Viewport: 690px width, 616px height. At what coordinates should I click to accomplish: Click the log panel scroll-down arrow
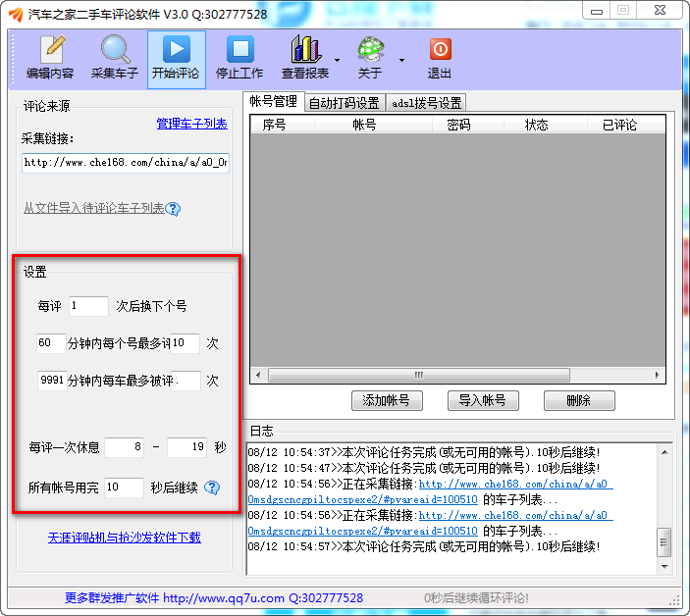pos(664,566)
